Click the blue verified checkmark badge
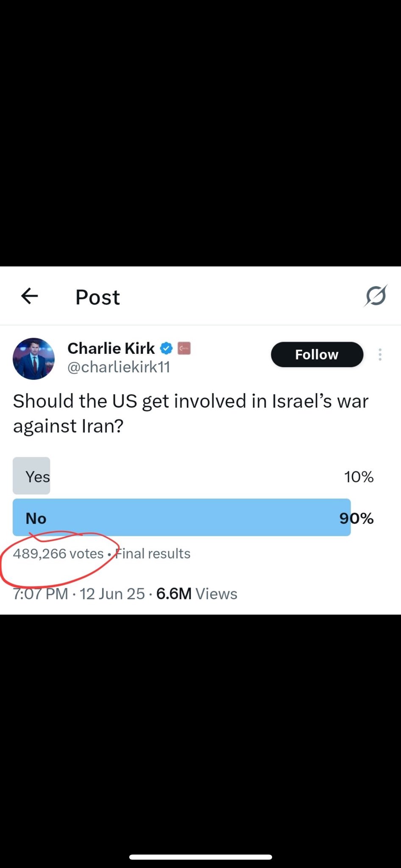Image resolution: width=401 pixels, height=868 pixels. tap(166, 348)
